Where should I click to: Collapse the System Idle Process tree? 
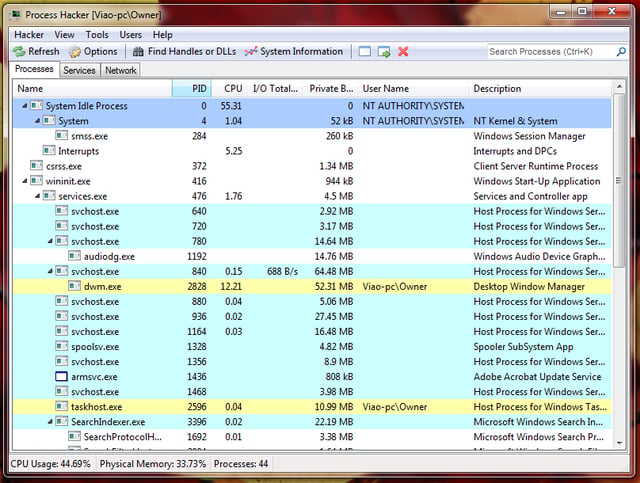[25, 106]
